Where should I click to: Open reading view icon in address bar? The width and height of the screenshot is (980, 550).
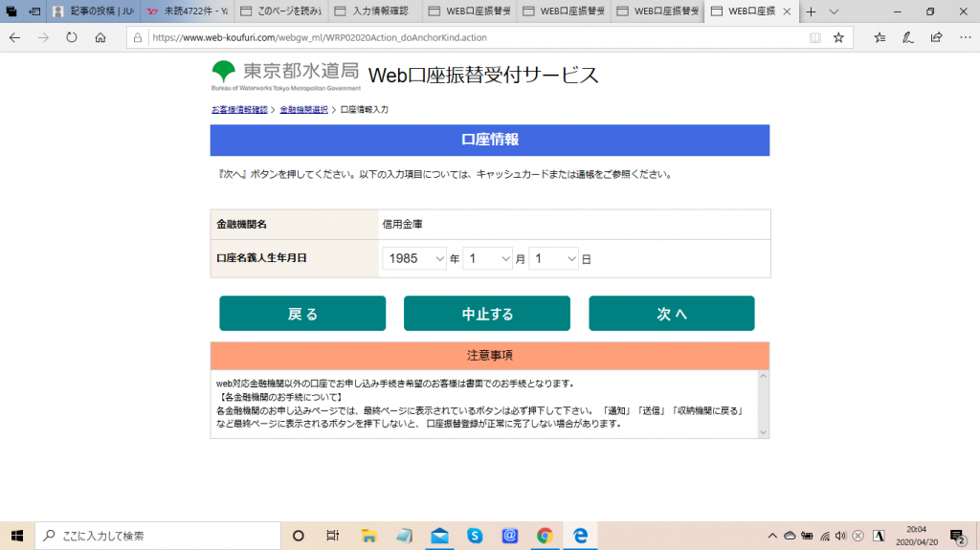(814, 37)
